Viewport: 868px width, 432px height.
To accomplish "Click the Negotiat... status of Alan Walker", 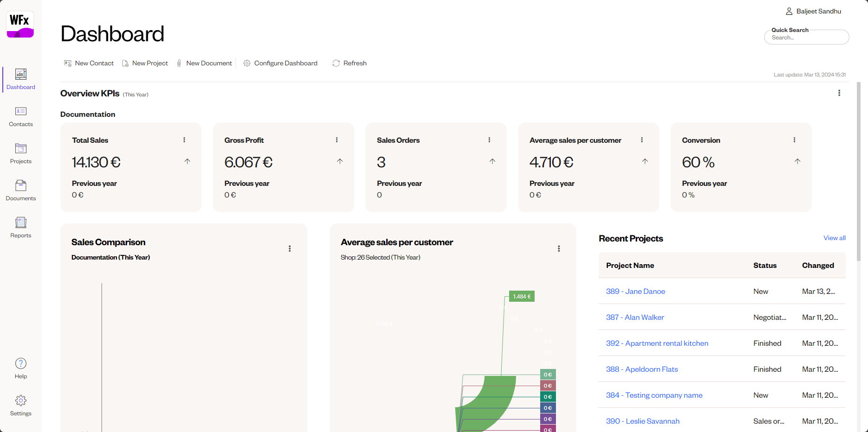I will pos(770,317).
